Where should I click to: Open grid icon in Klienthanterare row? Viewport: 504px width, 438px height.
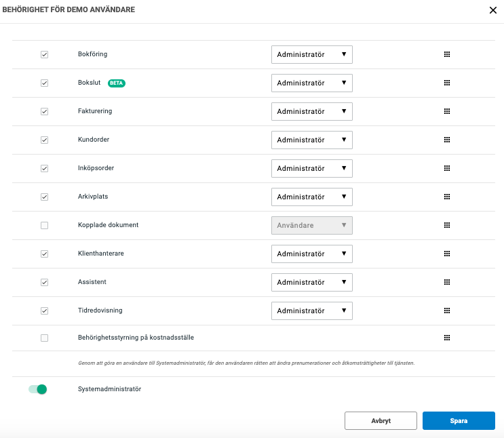[x=447, y=254]
